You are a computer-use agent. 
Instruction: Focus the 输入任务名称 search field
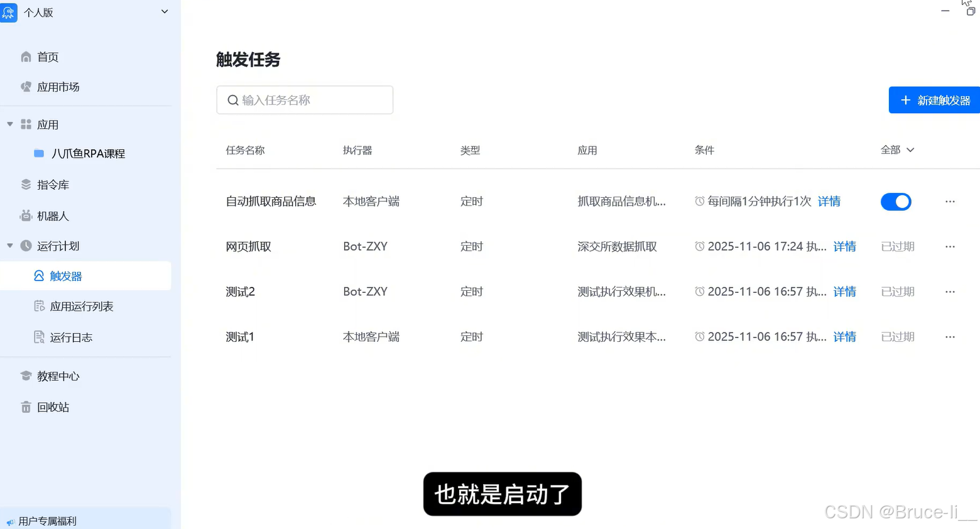tap(305, 100)
